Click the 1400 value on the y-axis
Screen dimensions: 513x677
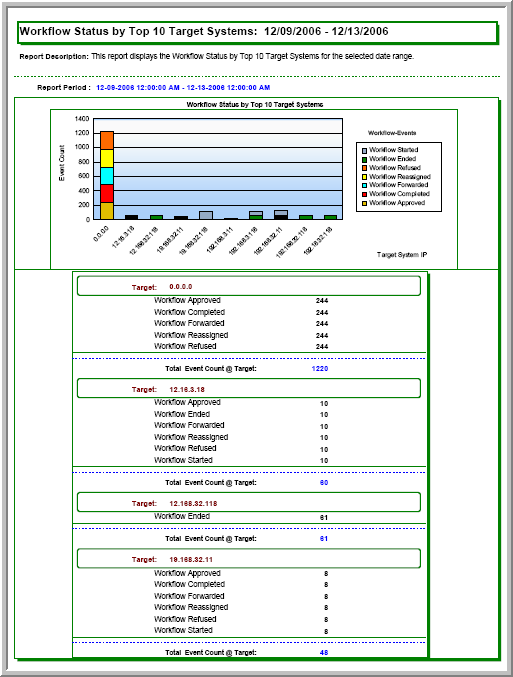(x=82, y=119)
